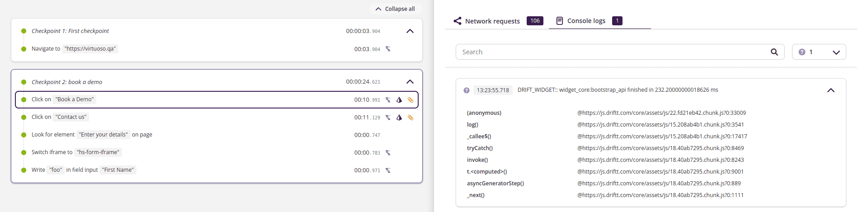Viewport: 868px width, 212px height.
Task: Collapse the DRIFT_WIDGET console log entry
Action: [x=831, y=90]
